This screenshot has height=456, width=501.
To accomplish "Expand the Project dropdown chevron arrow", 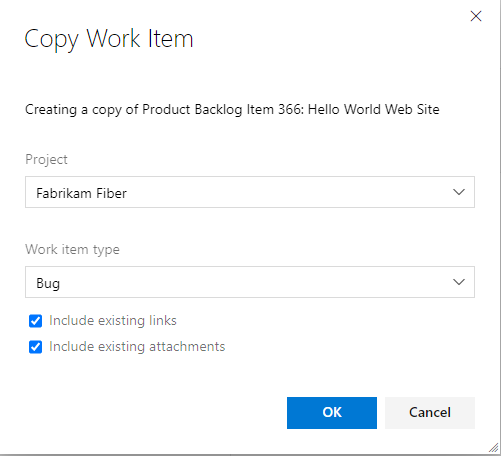I will pos(459,192).
